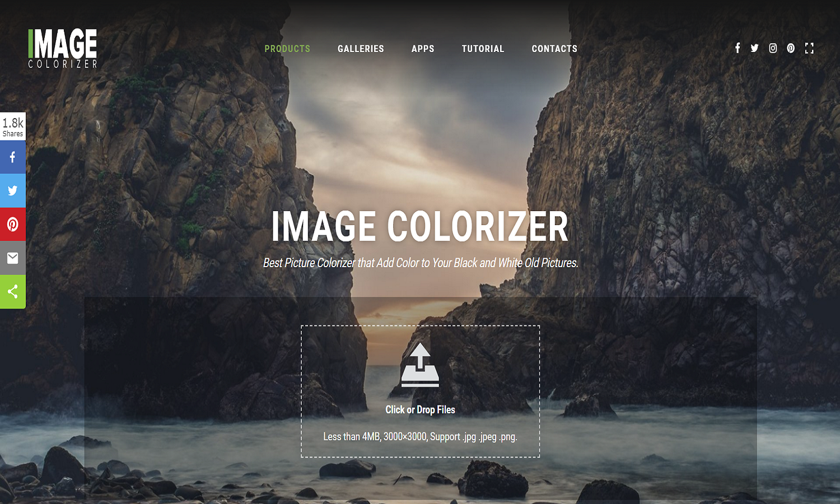Open the Instagram page via header icon
Screen dimensions: 840x504
tap(773, 48)
